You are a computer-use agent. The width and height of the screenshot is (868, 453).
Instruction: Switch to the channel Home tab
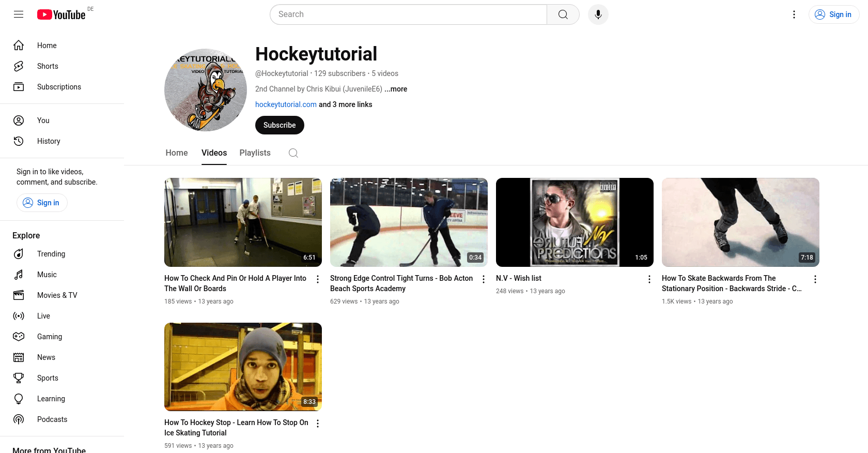(177, 153)
